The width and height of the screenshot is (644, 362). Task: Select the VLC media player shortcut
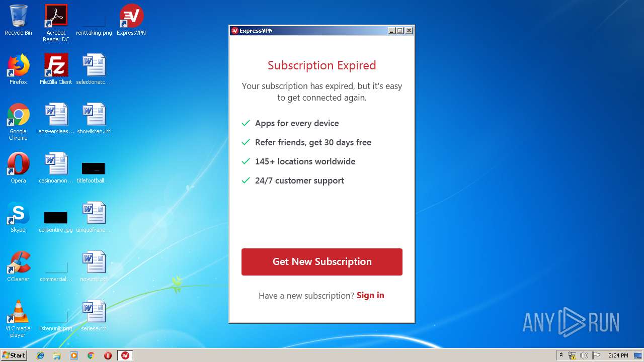pyautogui.click(x=18, y=319)
